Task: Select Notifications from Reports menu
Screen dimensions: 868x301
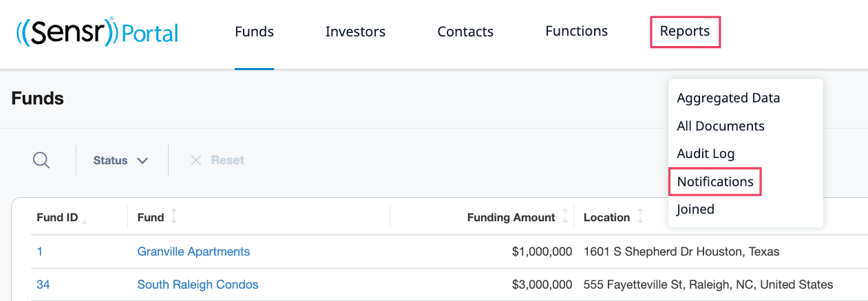Action: tap(715, 182)
